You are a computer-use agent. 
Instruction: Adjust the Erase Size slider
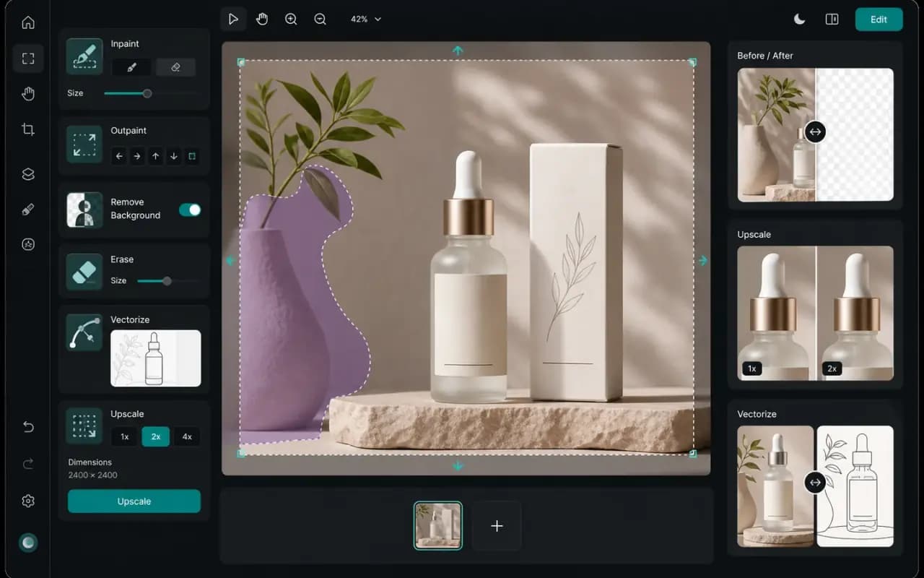(x=168, y=280)
